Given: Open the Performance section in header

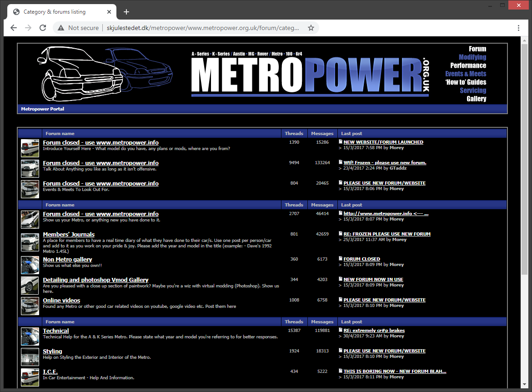Looking at the screenshot, I should click(x=468, y=65).
